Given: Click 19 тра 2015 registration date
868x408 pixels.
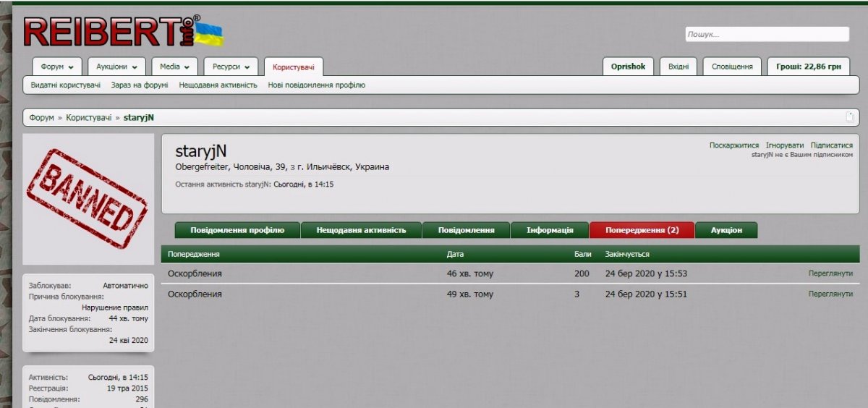Looking at the screenshot, I should tap(128, 388).
